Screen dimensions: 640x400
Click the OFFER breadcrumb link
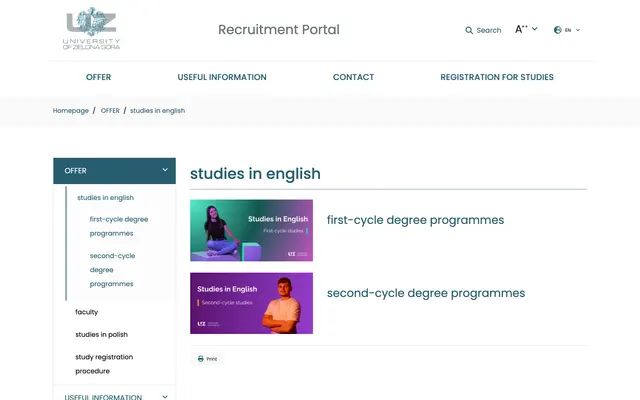[x=110, y=111]
